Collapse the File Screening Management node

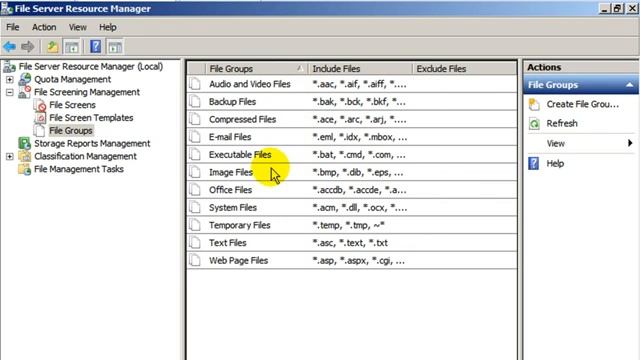coord(10,92)
